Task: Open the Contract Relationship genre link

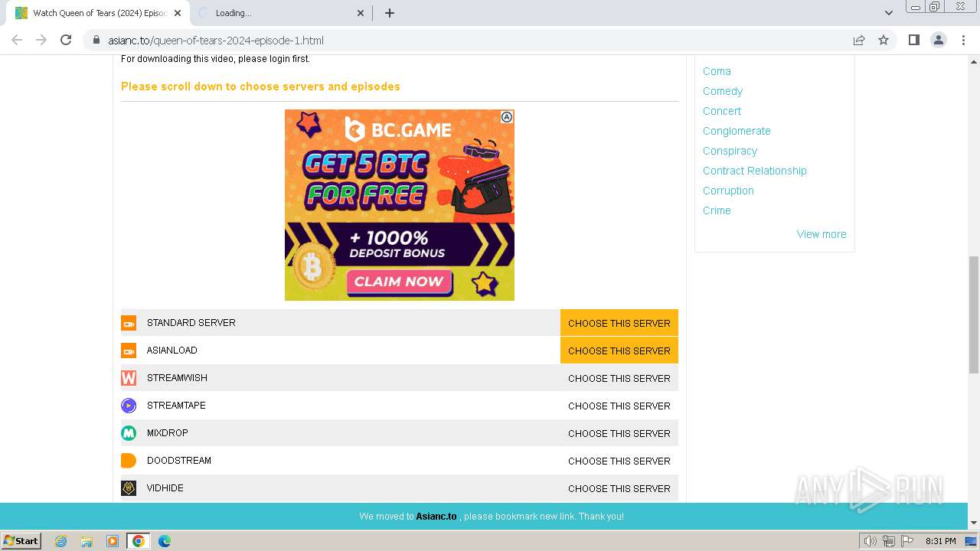Action: [x=755, y=171]
